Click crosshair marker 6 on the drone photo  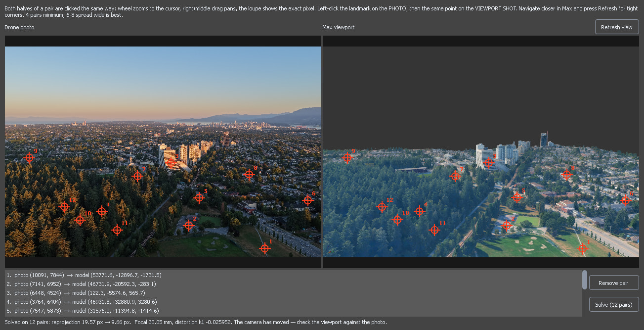pos(307,200)
